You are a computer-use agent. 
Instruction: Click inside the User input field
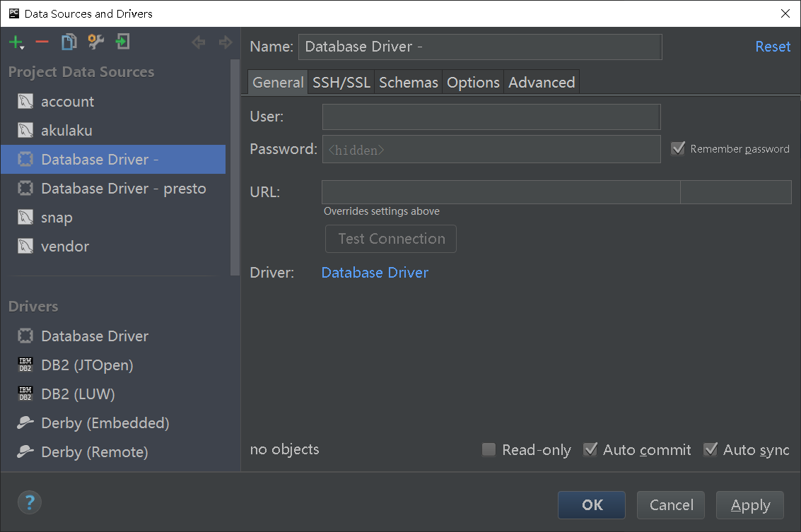coord(491,116)
